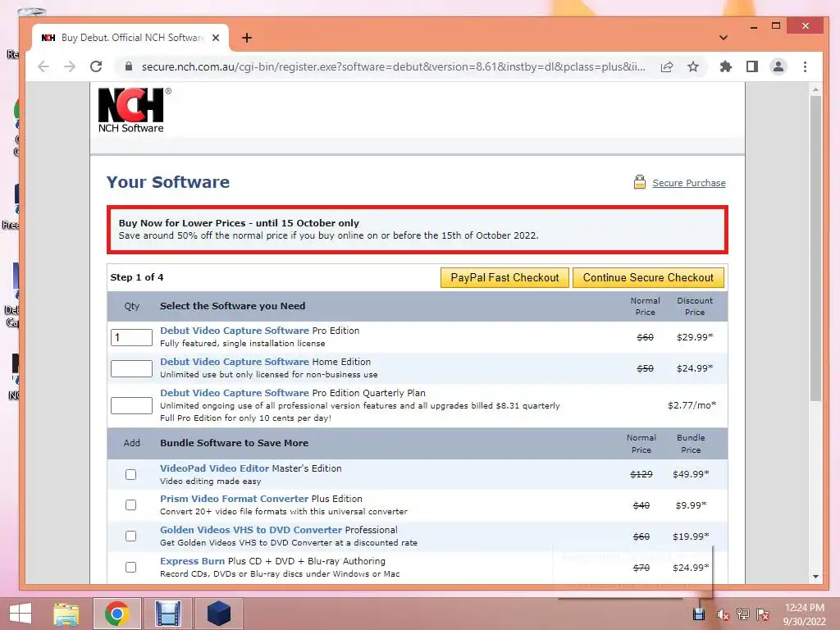Open a new browser tab

click(x=246, y=38)
